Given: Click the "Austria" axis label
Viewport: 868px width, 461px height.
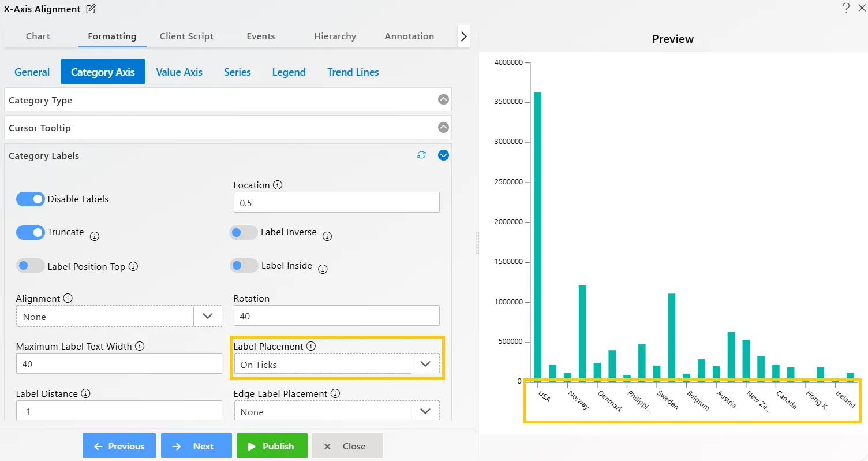Looking at the screenshot, I should (727, 399).
